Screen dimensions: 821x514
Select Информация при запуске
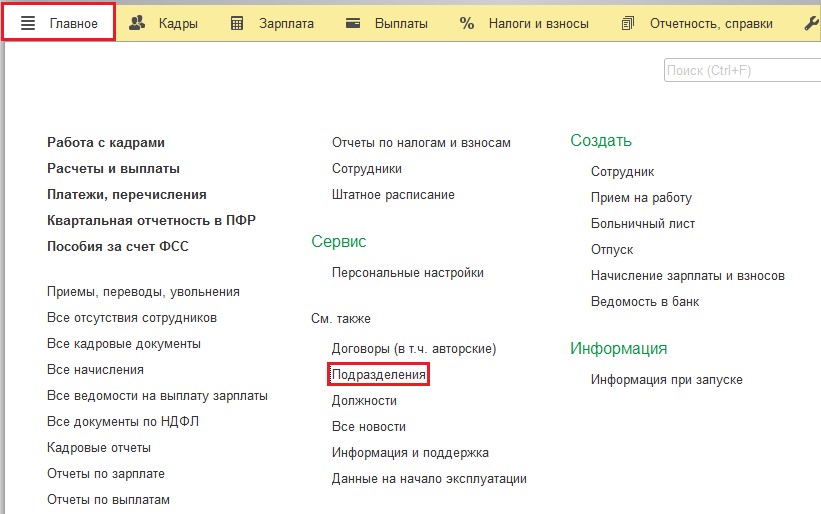coord(666,380)
